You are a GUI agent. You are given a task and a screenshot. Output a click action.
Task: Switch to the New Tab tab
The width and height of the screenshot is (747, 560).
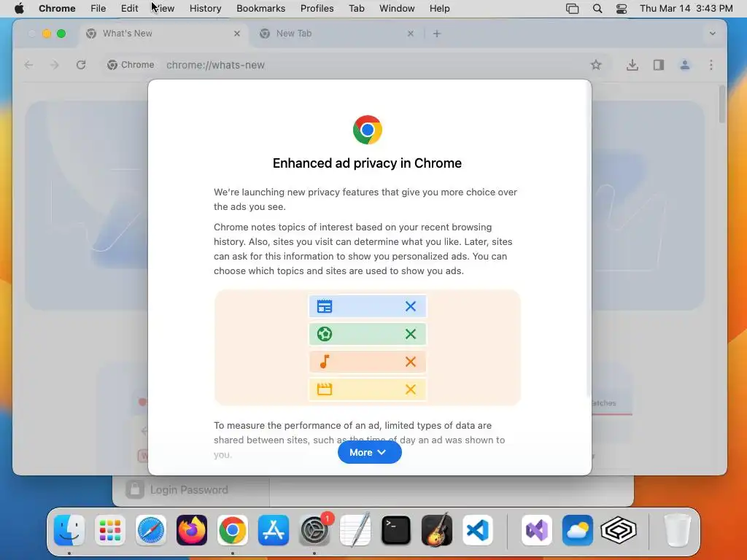coord(337,34)
